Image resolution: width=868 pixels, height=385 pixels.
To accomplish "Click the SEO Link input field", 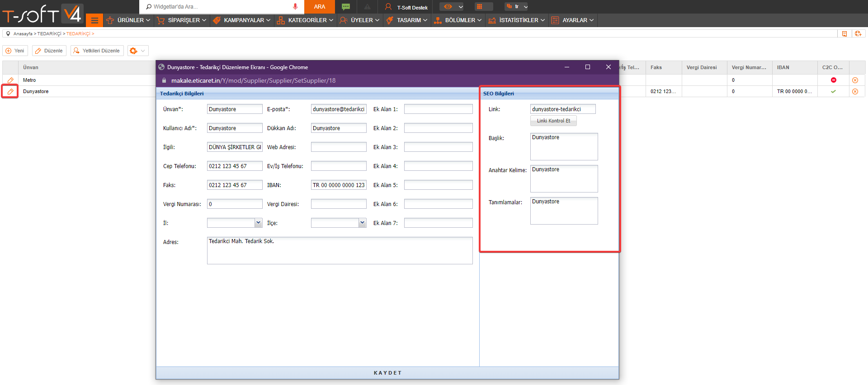I will pyautogui.click(x=563, y=109).
